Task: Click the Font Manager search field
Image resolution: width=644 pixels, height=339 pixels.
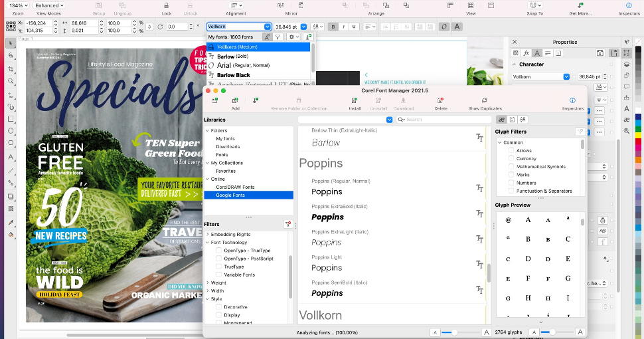Action: [443, 120]
